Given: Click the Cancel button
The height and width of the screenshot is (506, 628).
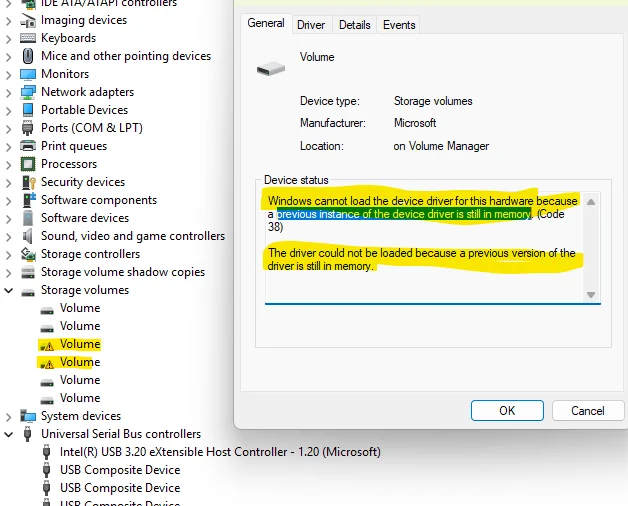Looking at the screenshot, I should (588, 411).
